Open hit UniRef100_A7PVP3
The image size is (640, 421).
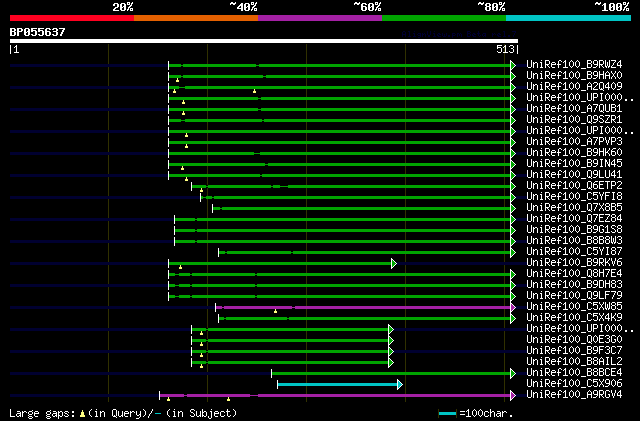tap(574, 141)
